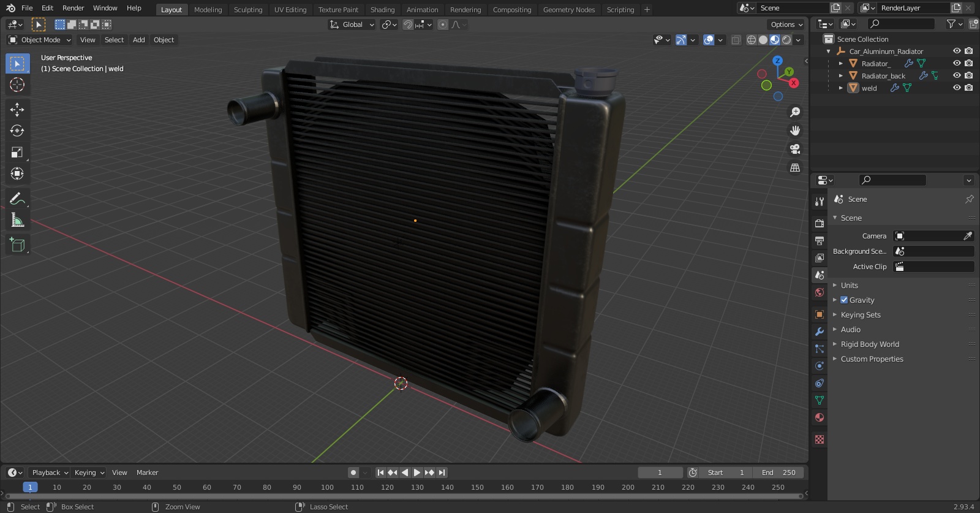This screenshot has height=513, width=980.
Task: Open the World properties tab
Action: pyautogui.click(x=820, y=292)
